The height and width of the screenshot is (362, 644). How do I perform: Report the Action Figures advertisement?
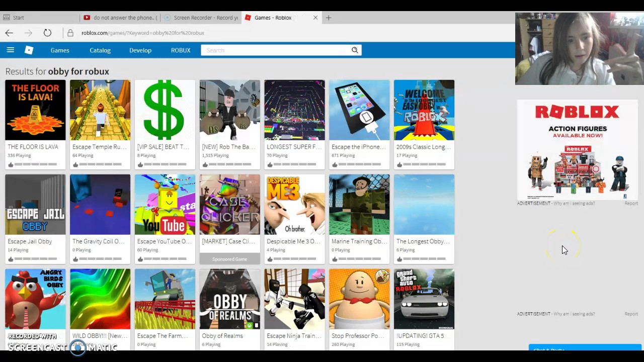pyautogui.click(x=631, y=203)
